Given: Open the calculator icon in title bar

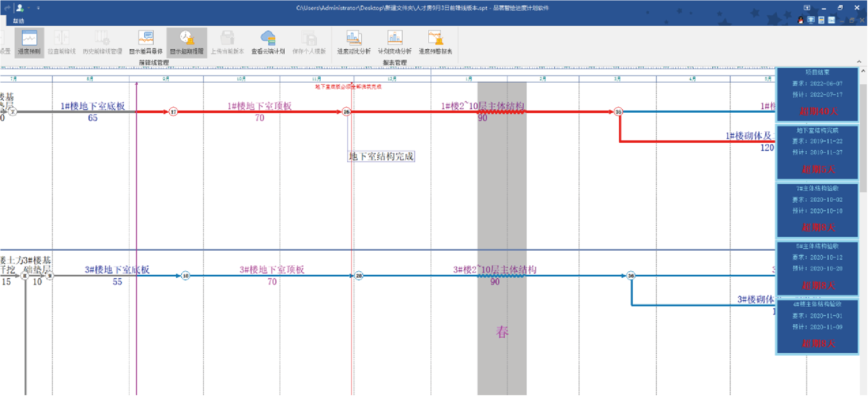Looking at the screenshot, I should click(x=821, y=20).
